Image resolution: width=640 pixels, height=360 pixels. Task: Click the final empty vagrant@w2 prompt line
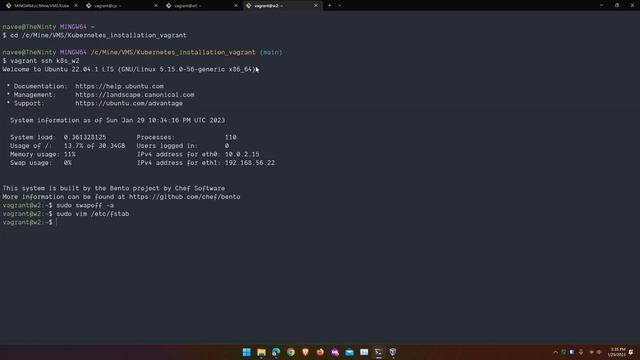click(x=29, y=222)
